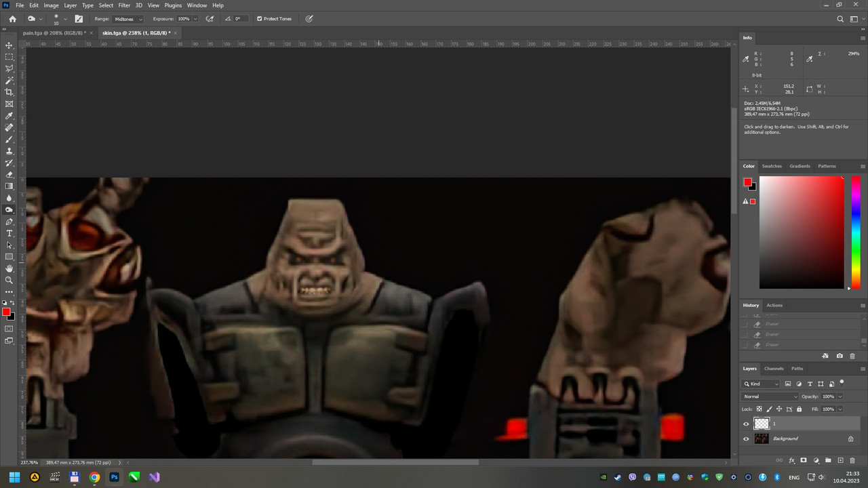Select the Brush tool
The width and height of the screenshot is (868, 488).
(x=9, y=139)
